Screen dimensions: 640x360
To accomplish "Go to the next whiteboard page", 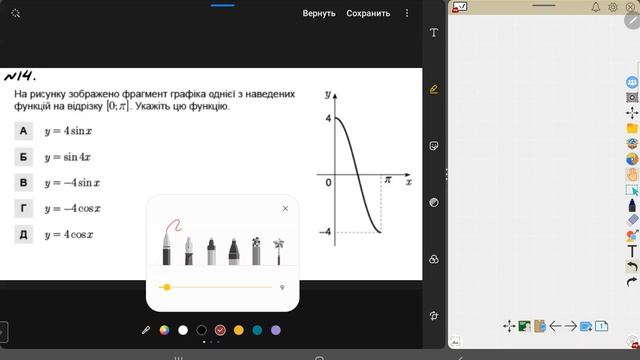I will 570,326.
